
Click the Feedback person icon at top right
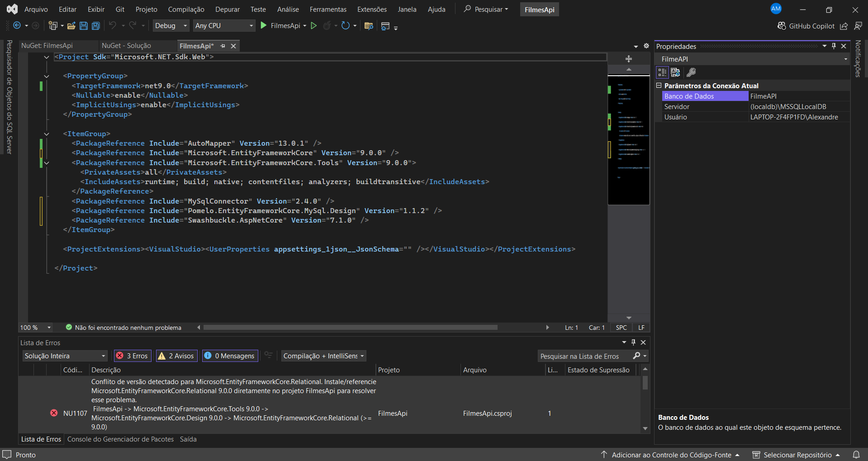click(x=858, y=26)
